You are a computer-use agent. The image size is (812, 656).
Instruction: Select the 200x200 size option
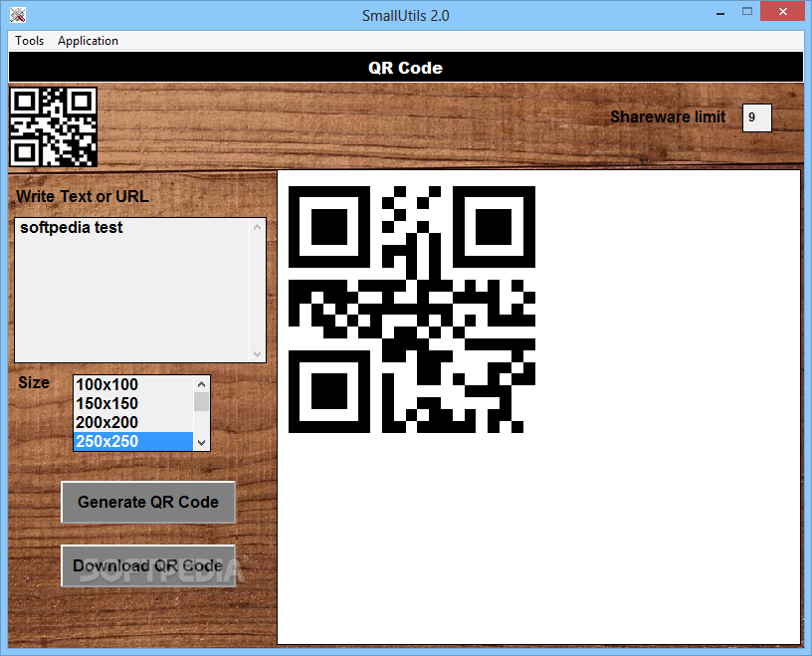click(133, 422)
